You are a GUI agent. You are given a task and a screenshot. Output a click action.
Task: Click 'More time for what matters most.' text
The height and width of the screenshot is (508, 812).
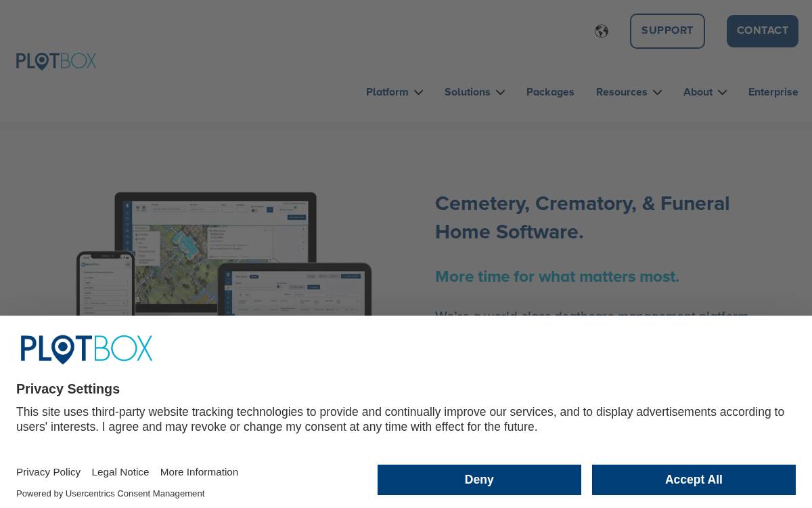point(557,276)
